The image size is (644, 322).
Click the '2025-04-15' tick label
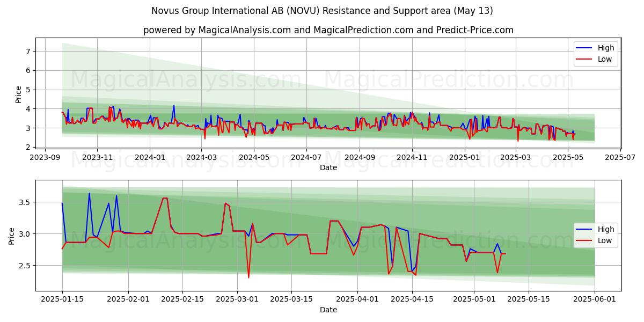click(x=412, y=299)
